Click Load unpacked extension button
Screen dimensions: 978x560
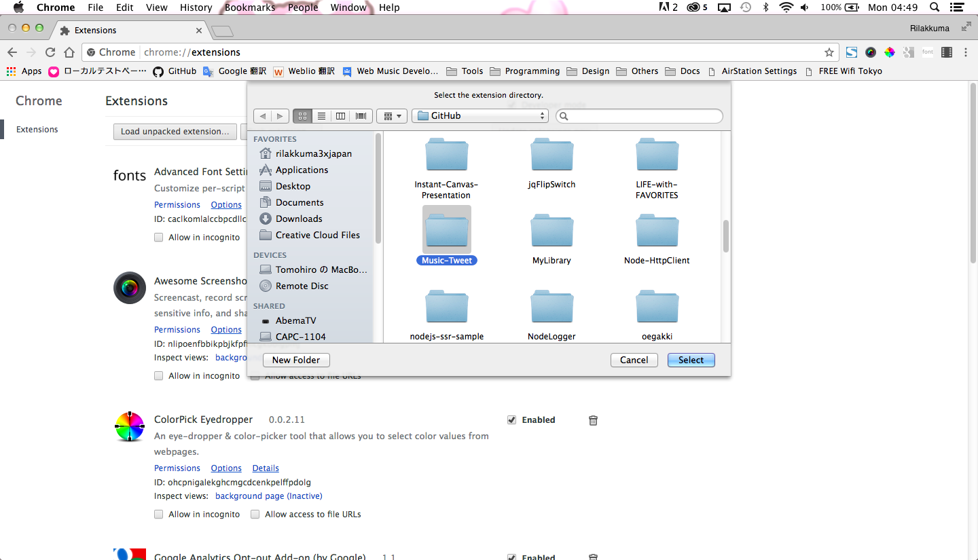pyautogui.click(x=175, y=132)
